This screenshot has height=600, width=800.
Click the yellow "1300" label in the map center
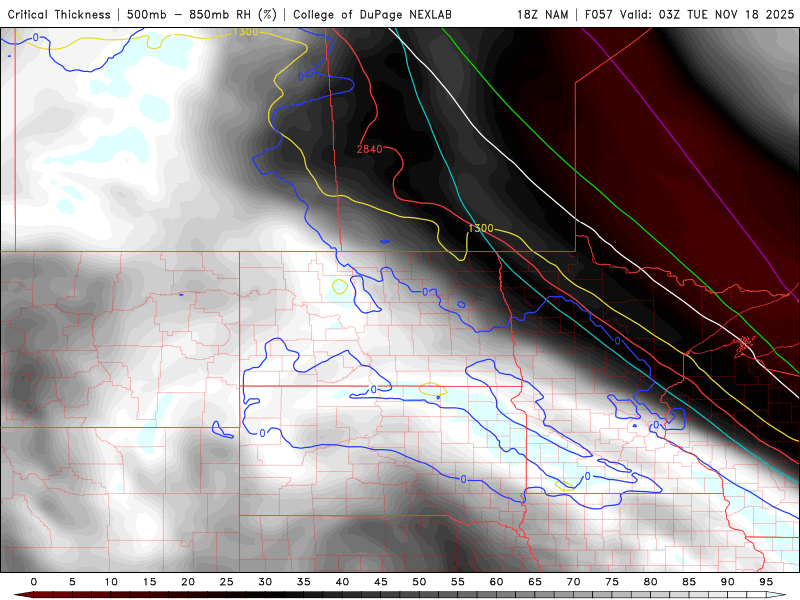[481, 228]
